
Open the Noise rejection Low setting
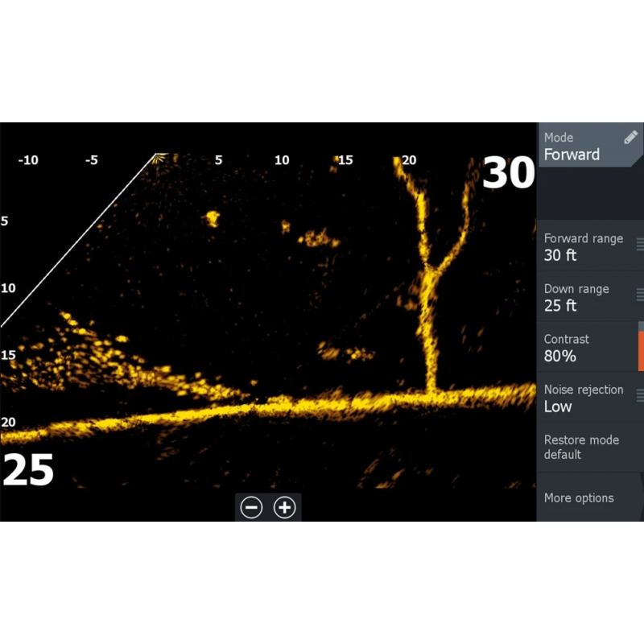590,397
